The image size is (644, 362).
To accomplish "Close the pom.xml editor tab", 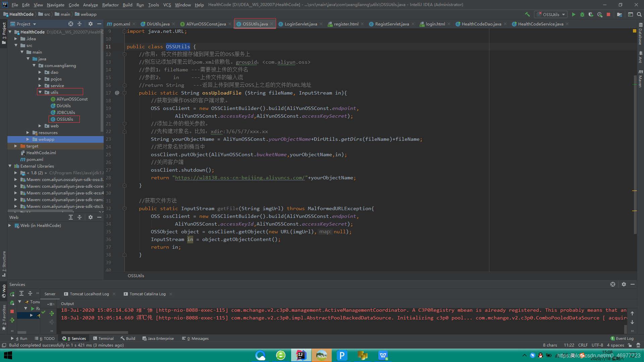I will pyautogui.click(x=134, y=24).
